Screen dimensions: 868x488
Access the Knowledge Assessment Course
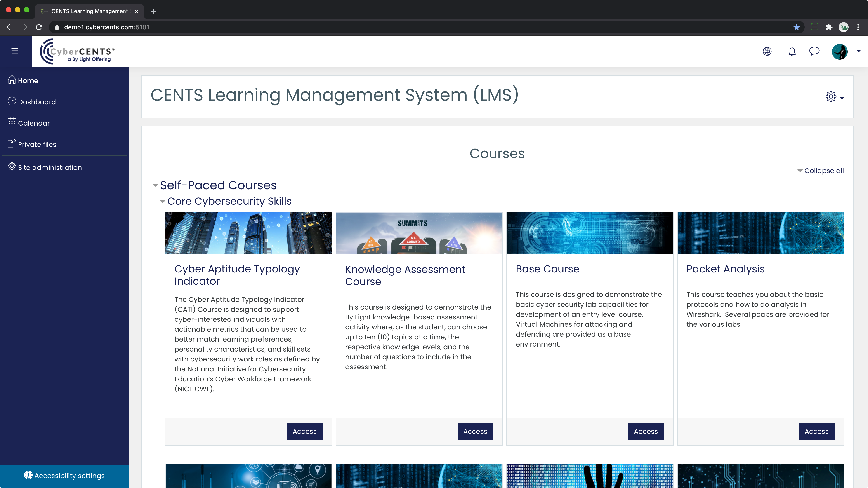[x=475, y=432]
